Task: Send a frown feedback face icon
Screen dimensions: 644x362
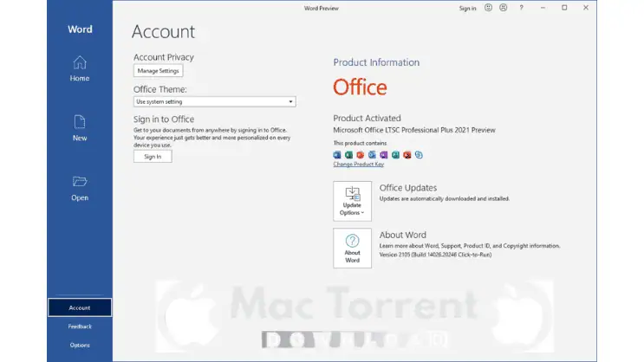Action: coord(503,8)
